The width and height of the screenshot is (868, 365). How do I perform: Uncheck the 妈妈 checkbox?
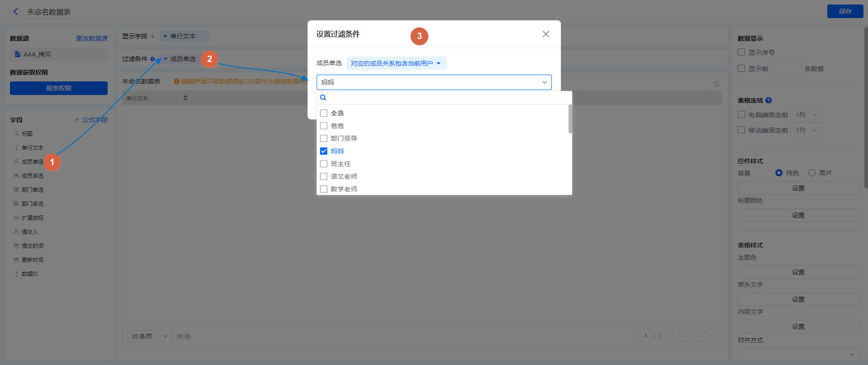[x=324, y=151]
